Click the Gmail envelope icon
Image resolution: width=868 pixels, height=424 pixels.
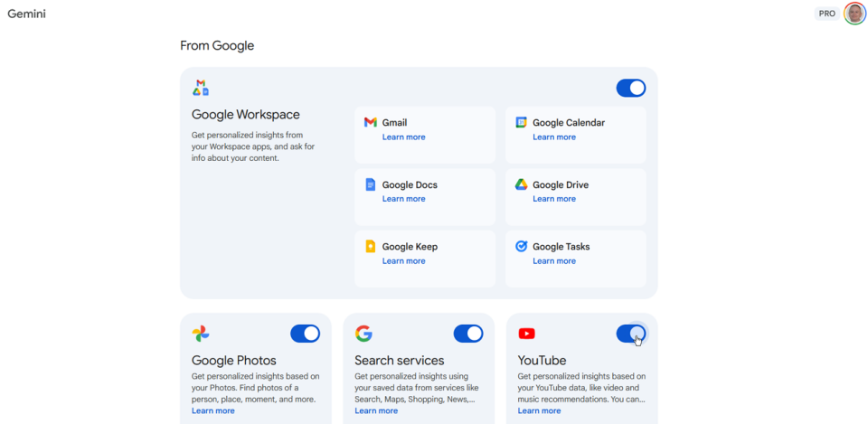(x=371, y=122)
